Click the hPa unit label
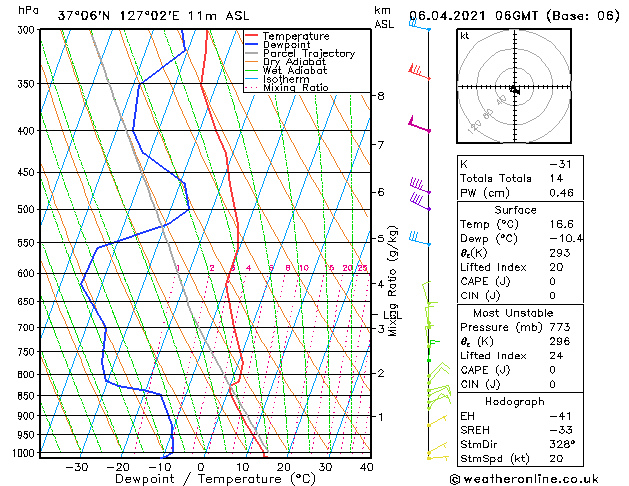The height and width of the screenshot is (486, 629). [x=28, y=10]
